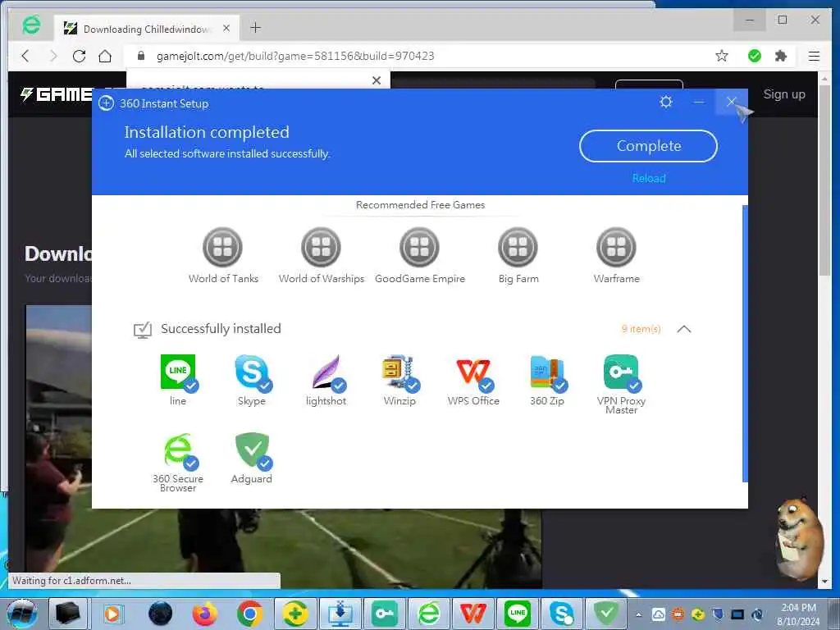Open the Warframe game icon
The height and width of the screenshot is (630, 840).
tap(616, 247)
